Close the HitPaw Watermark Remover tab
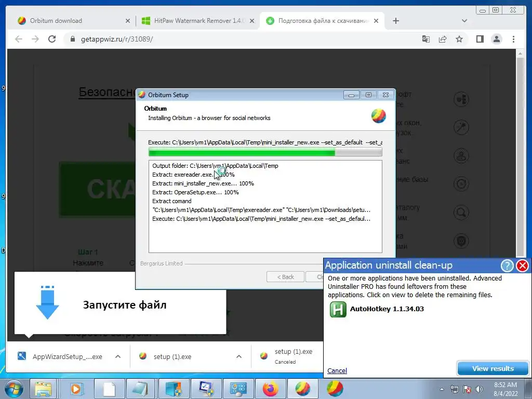This screenshot has height=399, width=532. [252, 21]
